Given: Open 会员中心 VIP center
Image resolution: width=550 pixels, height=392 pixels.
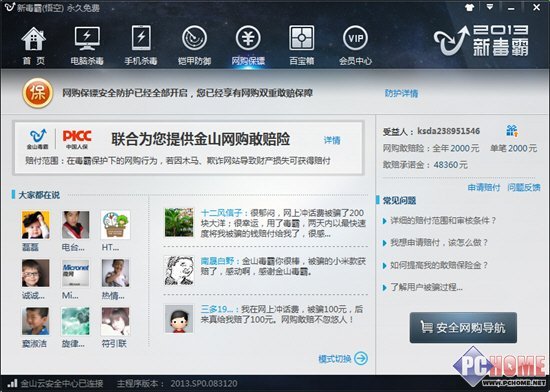Looking at the screenshot, I should click(x=355, y=46).
